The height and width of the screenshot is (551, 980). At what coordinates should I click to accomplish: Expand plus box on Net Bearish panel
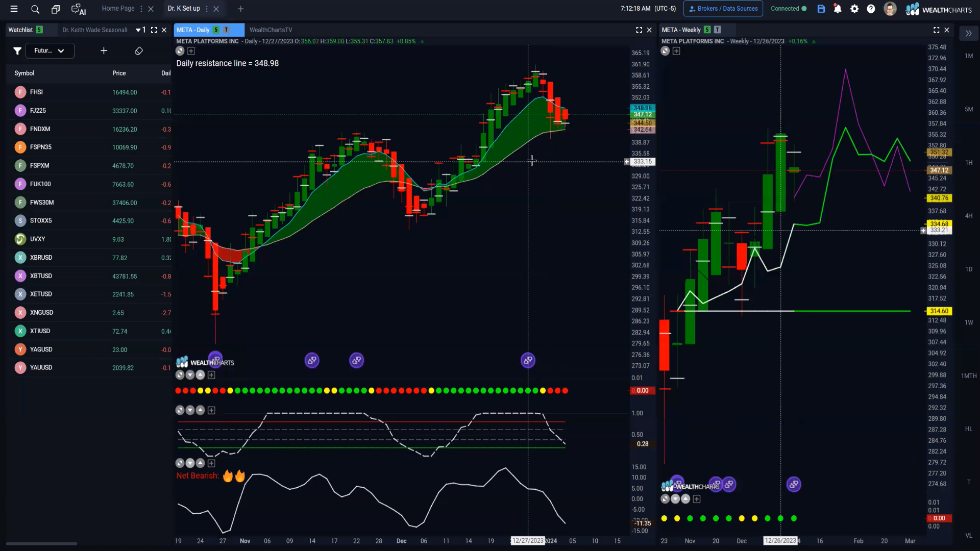coord(211,463)
